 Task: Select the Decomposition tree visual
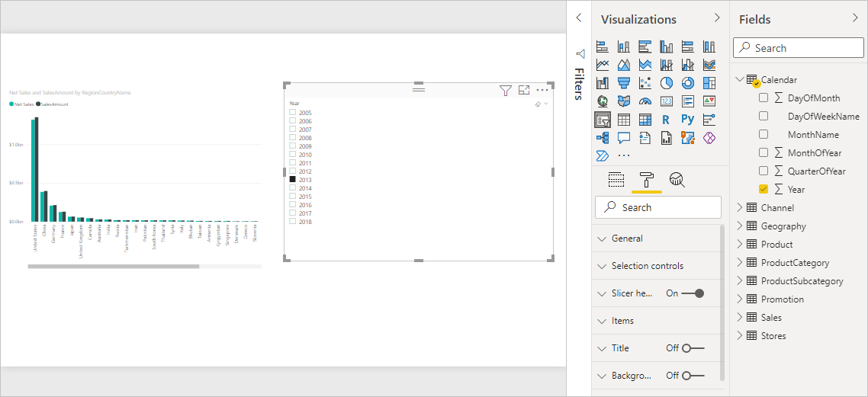point(603,138)
